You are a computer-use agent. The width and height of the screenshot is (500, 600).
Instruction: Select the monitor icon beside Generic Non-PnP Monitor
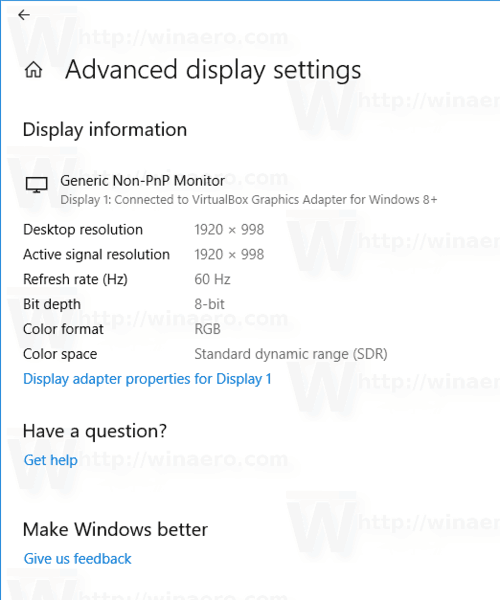click(37, 185)
